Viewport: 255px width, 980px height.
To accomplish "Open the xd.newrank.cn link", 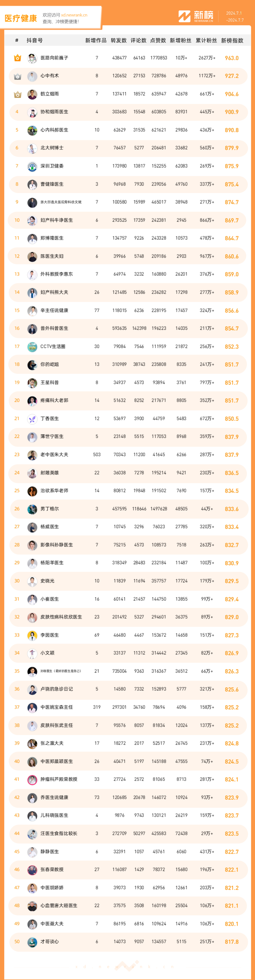I will point(74,15).
